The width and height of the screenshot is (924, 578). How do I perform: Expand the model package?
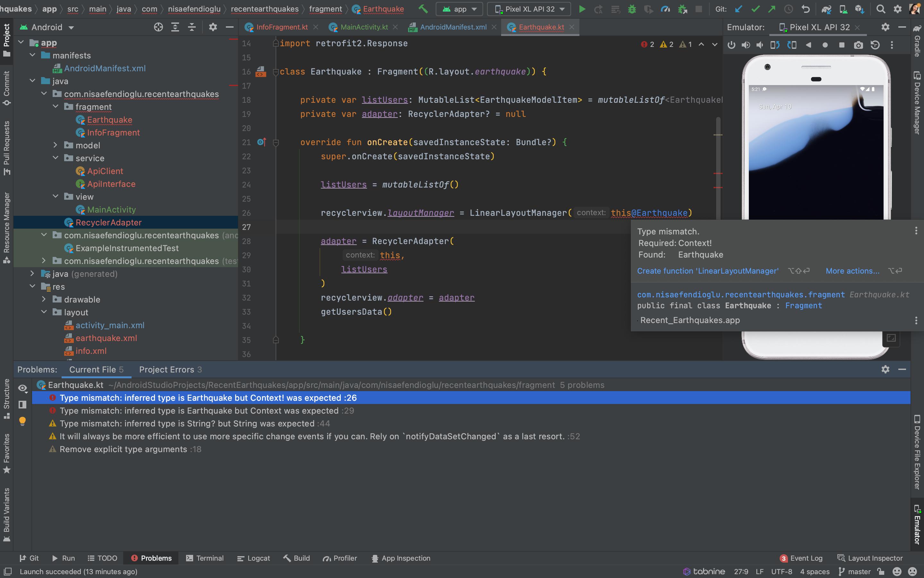56,145
